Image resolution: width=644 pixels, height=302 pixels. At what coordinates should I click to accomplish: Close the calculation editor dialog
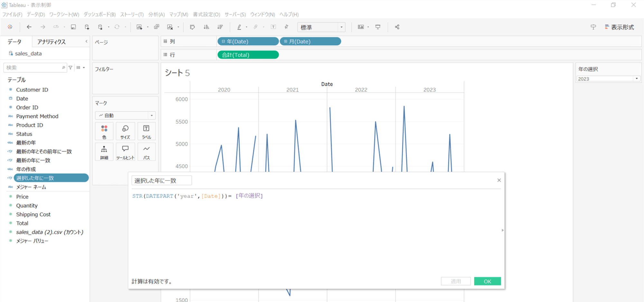coord(499,180)
